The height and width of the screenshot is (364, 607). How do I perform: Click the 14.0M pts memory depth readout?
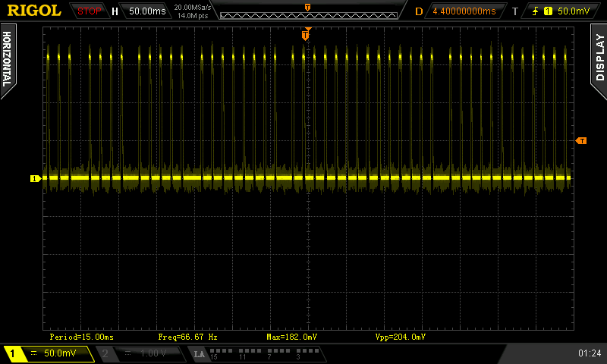(193, 16)
